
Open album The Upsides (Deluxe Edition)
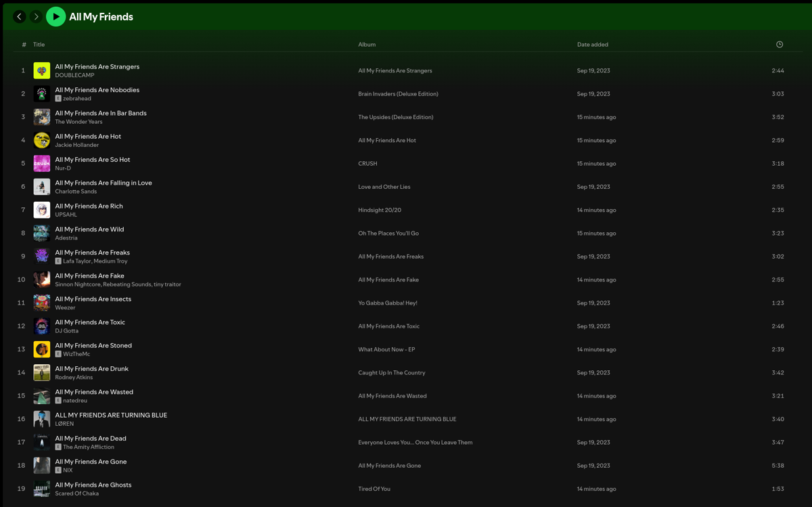396,117
